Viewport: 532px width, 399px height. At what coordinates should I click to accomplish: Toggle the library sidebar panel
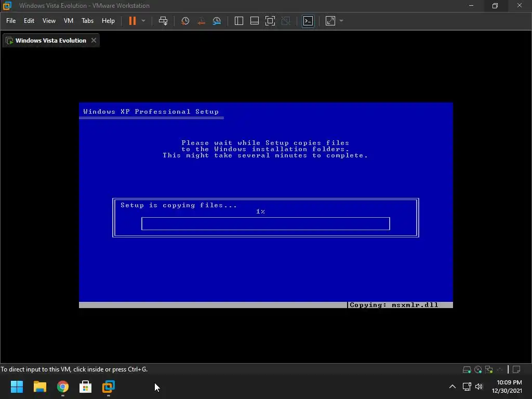click(x=239, y=21)
